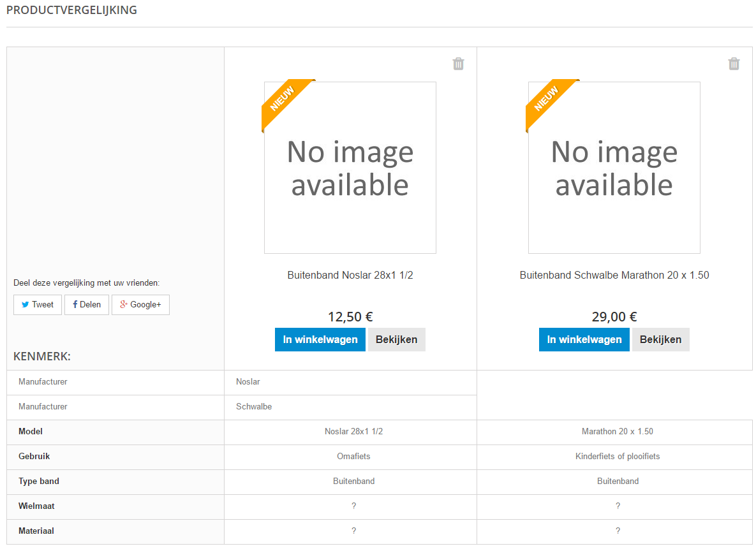This screenshot has height=551, width=756.
Task: Open Buitenband Schwalbe Marathon 20 x 1.50 link
Action: (614, 275)
